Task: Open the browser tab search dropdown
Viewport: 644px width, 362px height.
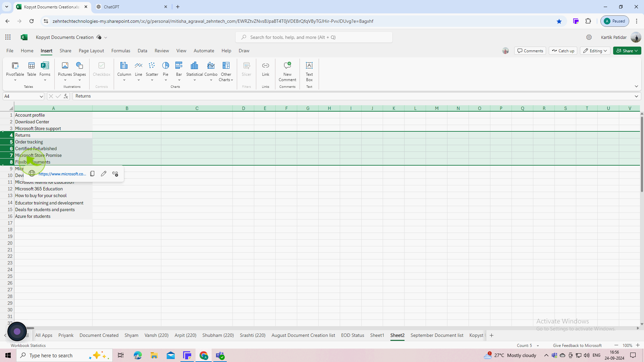Action: pos(6,7)
